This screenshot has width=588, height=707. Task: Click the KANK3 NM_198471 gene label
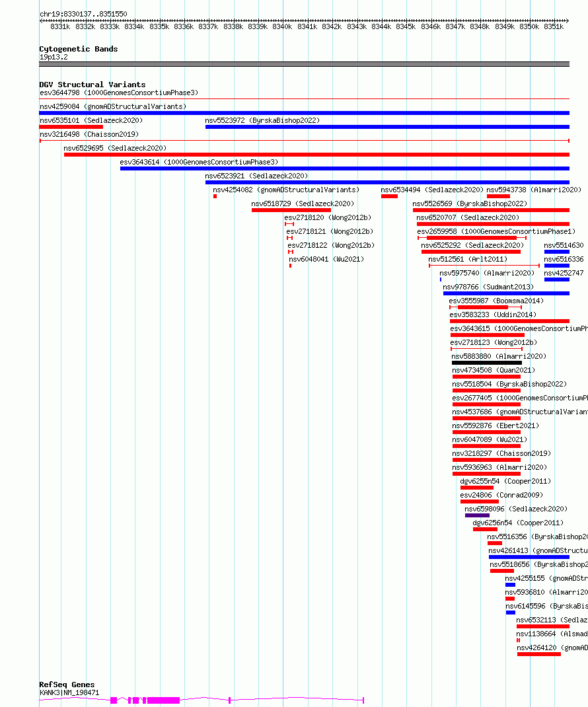click(x=69, y=692)
